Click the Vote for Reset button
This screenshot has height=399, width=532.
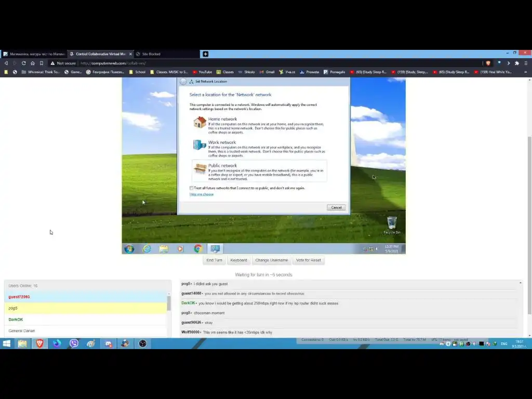coord(308,260)
